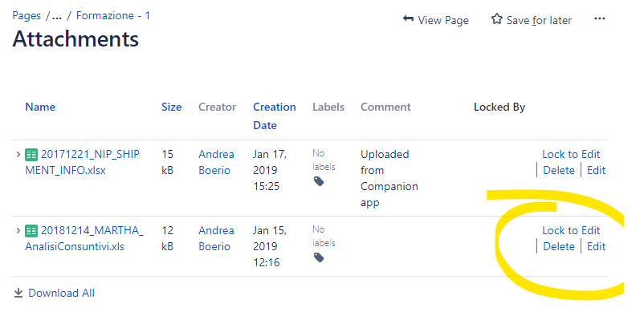
Task: Go to Pages breadcrumb link
Action: [26, 15]
